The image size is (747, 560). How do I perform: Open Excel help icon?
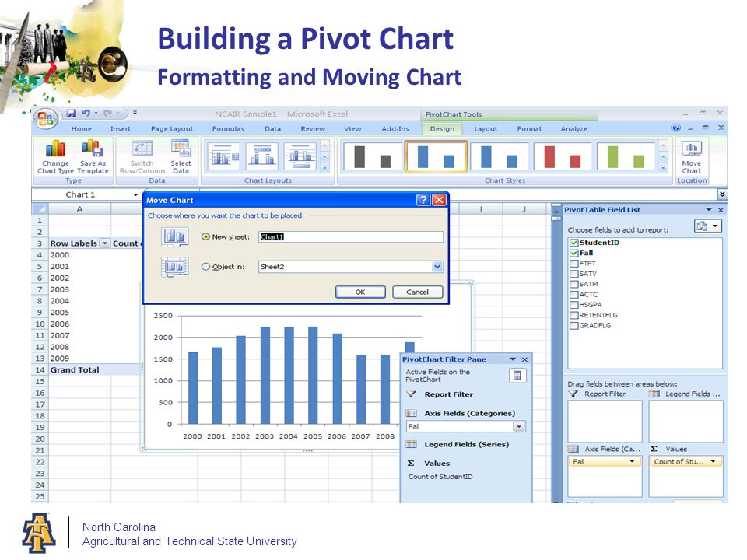point(675,128)
